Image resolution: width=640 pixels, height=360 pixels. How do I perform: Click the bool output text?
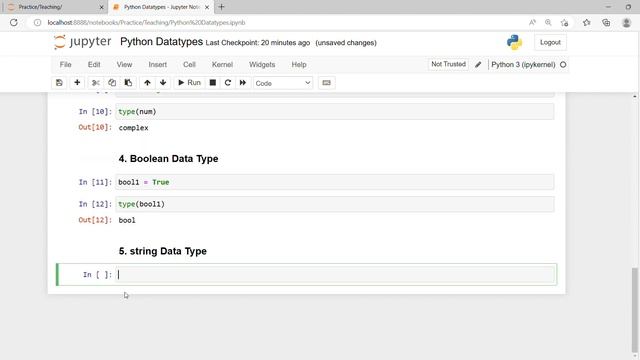tap(127, 220)
